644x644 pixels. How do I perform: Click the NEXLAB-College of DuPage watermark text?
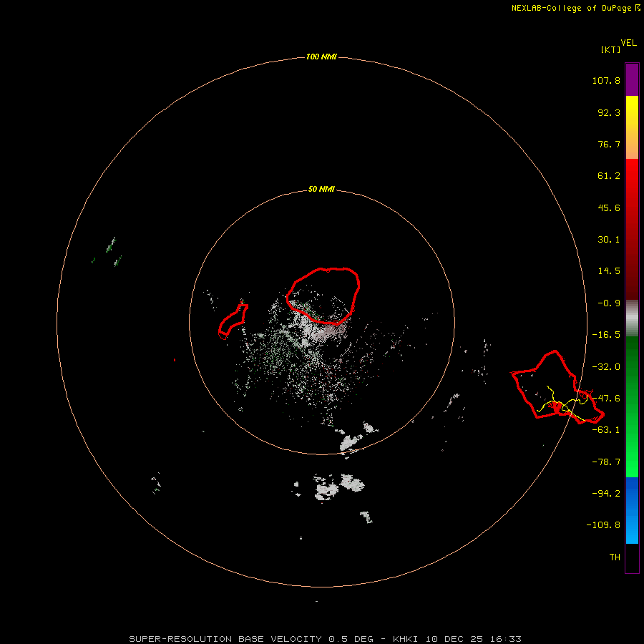click(576, 8)
